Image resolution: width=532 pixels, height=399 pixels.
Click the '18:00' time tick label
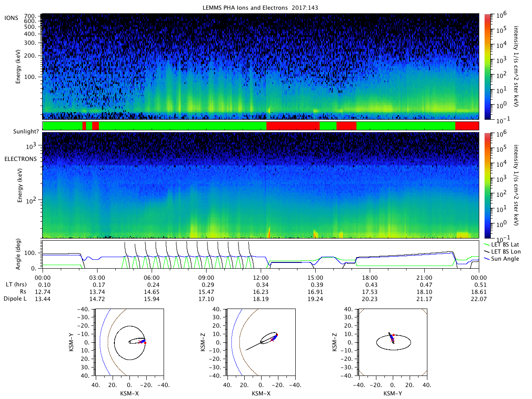click(370, 278)
